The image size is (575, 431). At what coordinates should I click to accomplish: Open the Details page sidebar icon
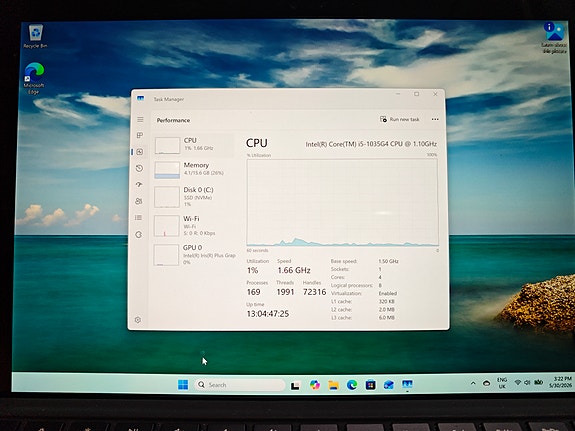click(x=138, y=218)
